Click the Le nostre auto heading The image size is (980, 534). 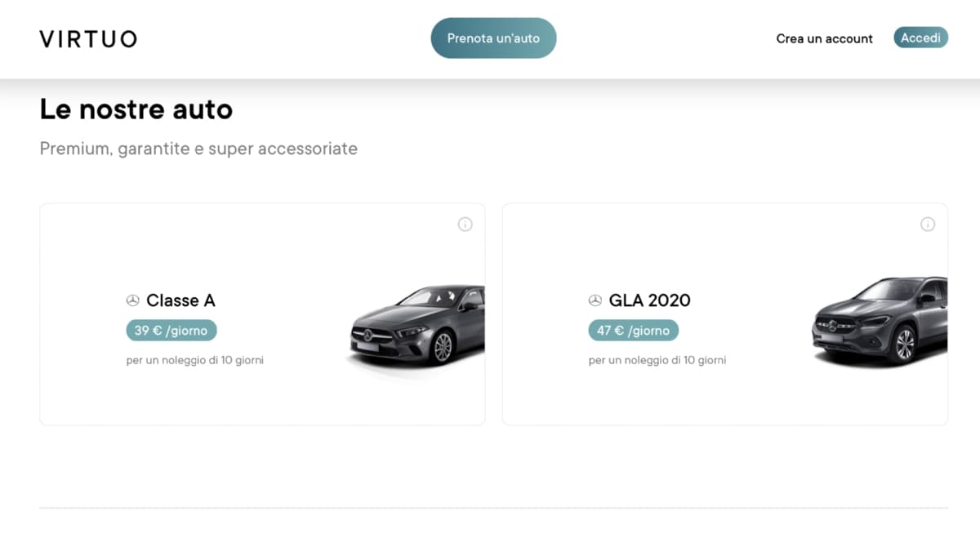tap(136, 109)
